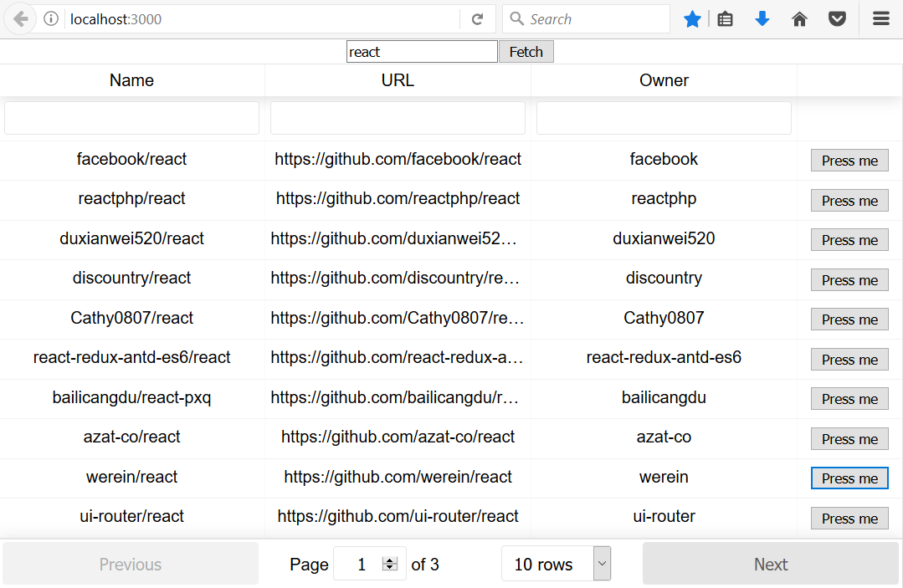
Task: Open the 10 rows page size dropdown
Action: 556,564
